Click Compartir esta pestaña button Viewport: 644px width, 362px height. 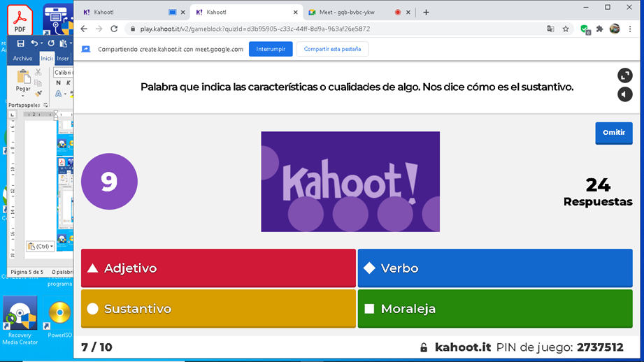(332, 49)
